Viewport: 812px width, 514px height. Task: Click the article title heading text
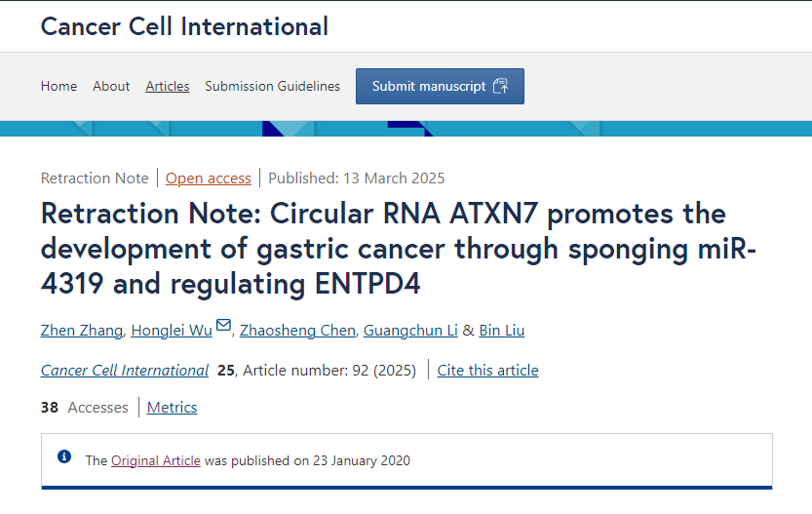(x=399, y=249)
